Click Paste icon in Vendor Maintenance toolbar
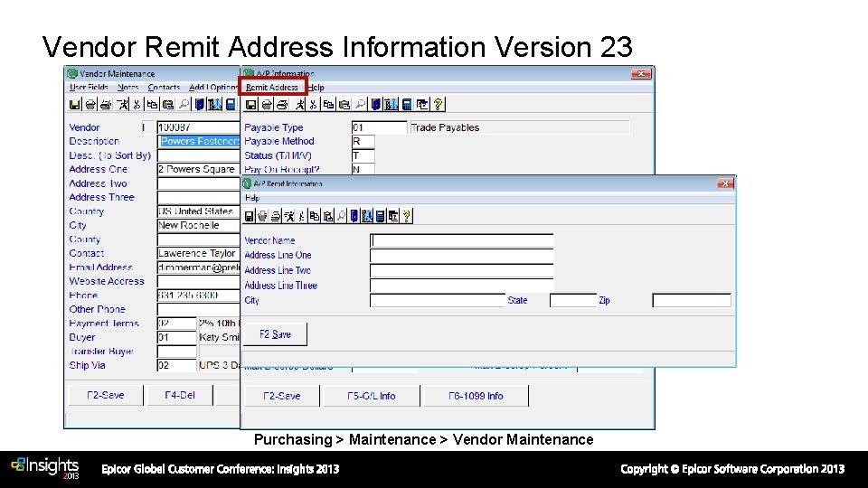Screen dimensions: 868x488 click(168, 104)
